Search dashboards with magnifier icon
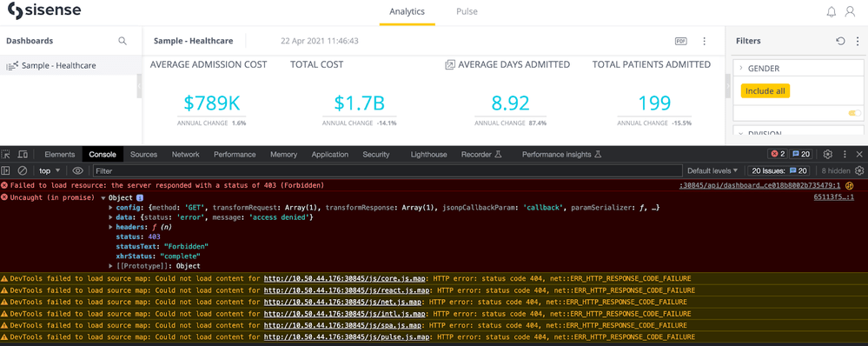 123,41
